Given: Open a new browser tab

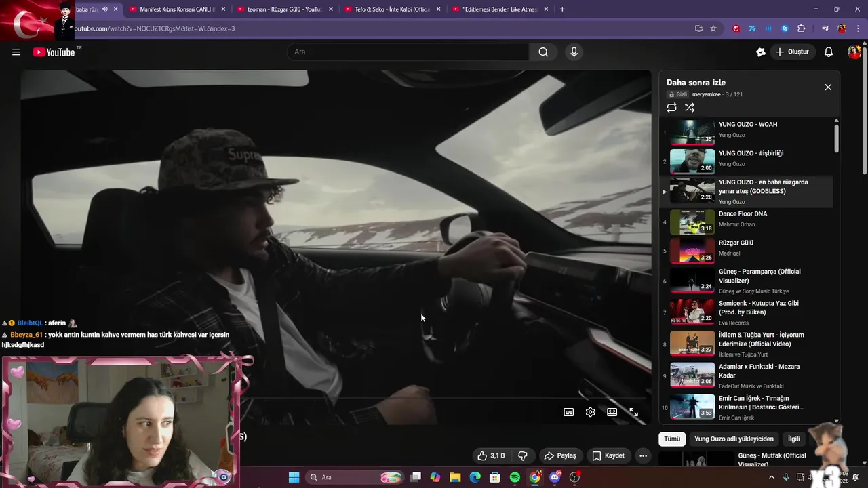Looking at the screenshot, I should click(x=562, y=9).
